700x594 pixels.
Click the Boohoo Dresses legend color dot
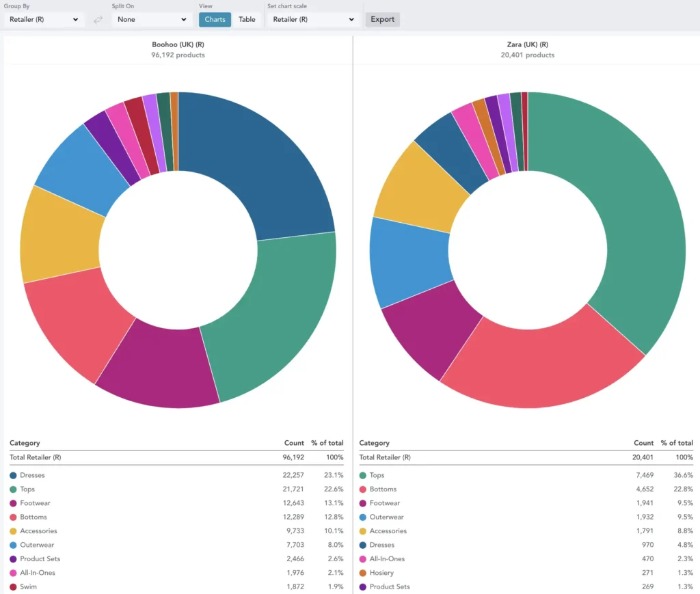coord(13,475)
